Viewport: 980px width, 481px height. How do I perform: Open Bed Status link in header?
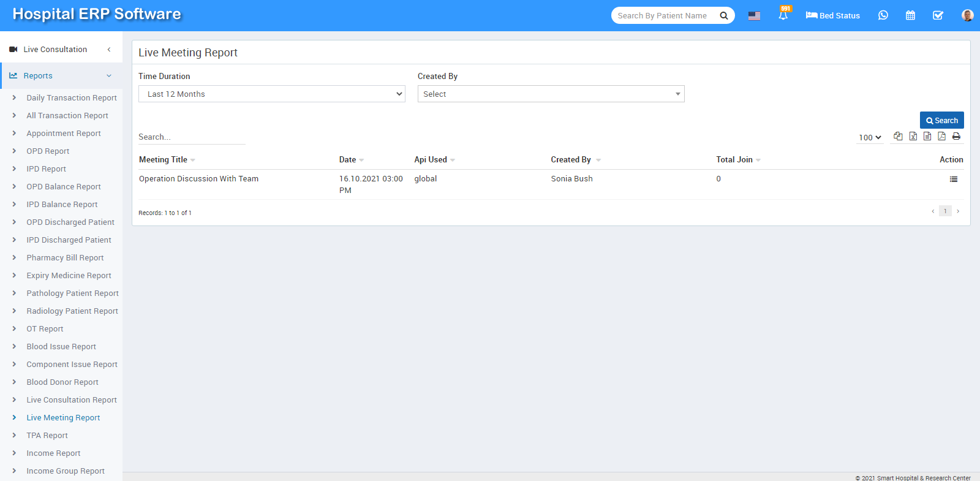[x=832, y=15]
